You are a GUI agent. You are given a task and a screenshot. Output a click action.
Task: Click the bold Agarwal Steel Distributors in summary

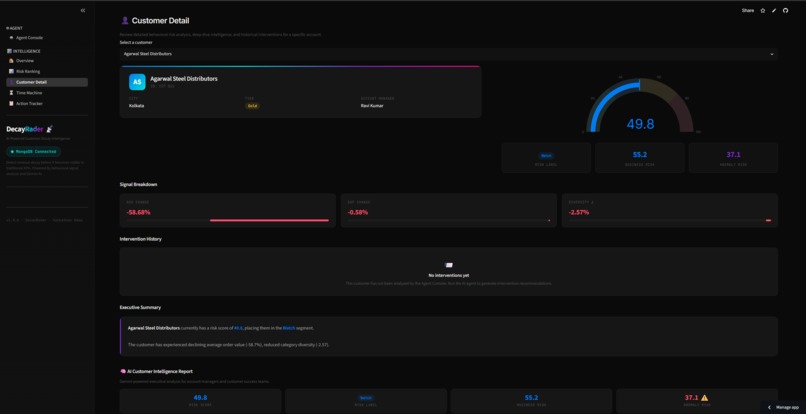(154, 328)
